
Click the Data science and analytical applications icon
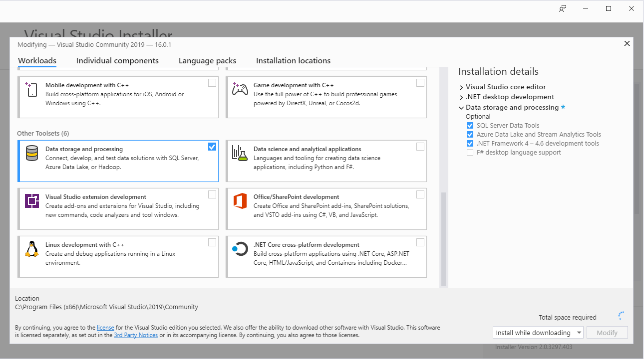coord(240,154)
